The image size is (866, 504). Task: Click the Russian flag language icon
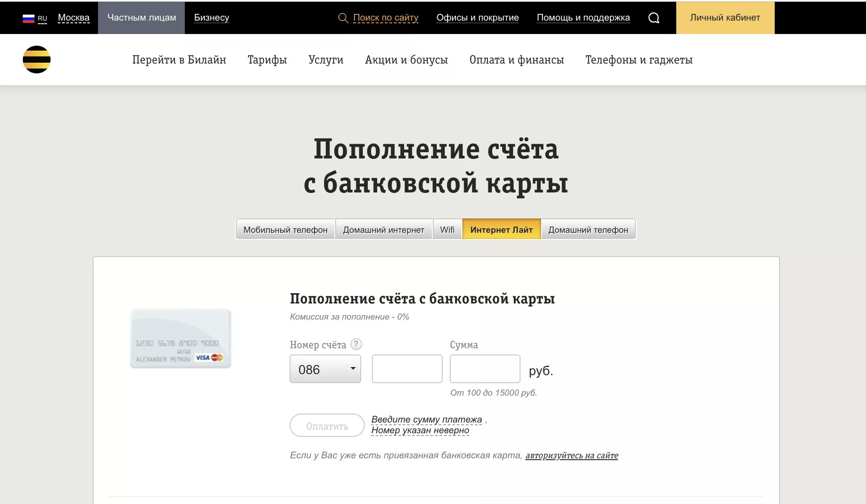coord(28,18)
